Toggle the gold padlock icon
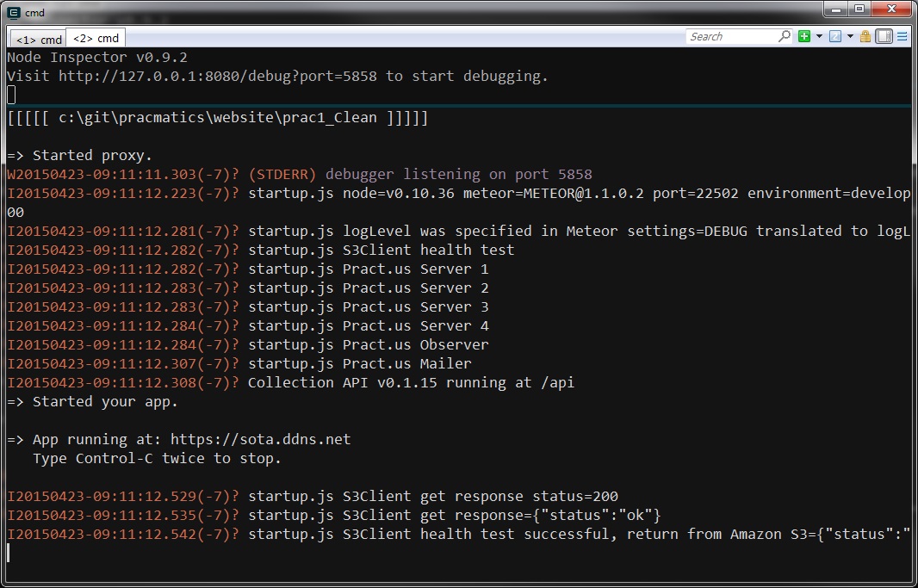The width and height of the screenshot is (918, 588). [865, 36]
